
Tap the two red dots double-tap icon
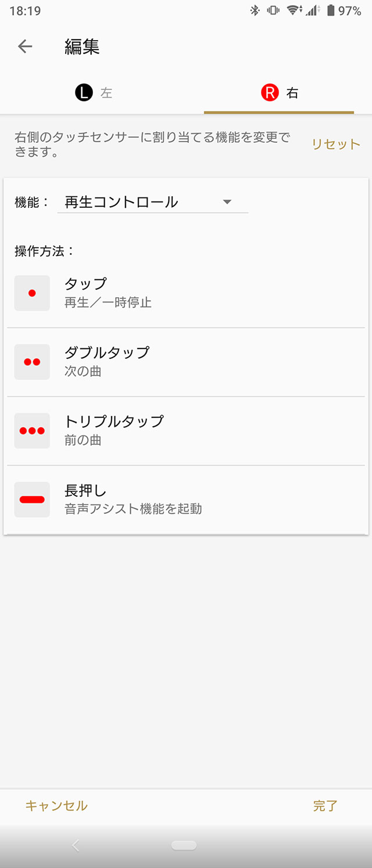[x=32, y=362]
